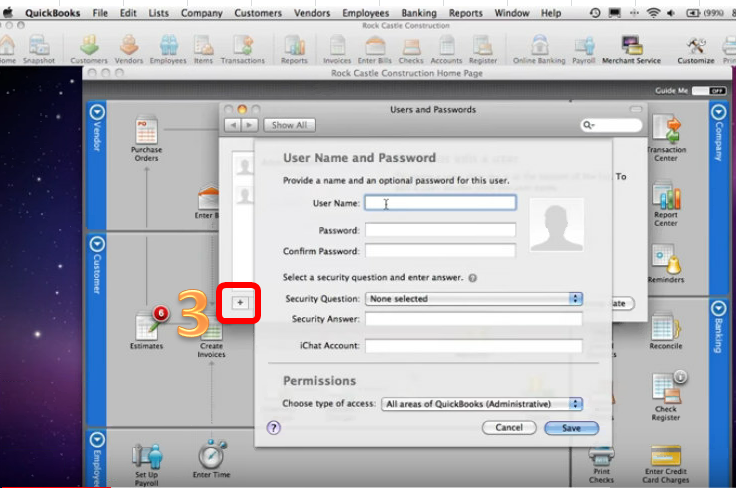736x488 pixels.
Task: Open the Register toolbar icon
Action: 483,49
